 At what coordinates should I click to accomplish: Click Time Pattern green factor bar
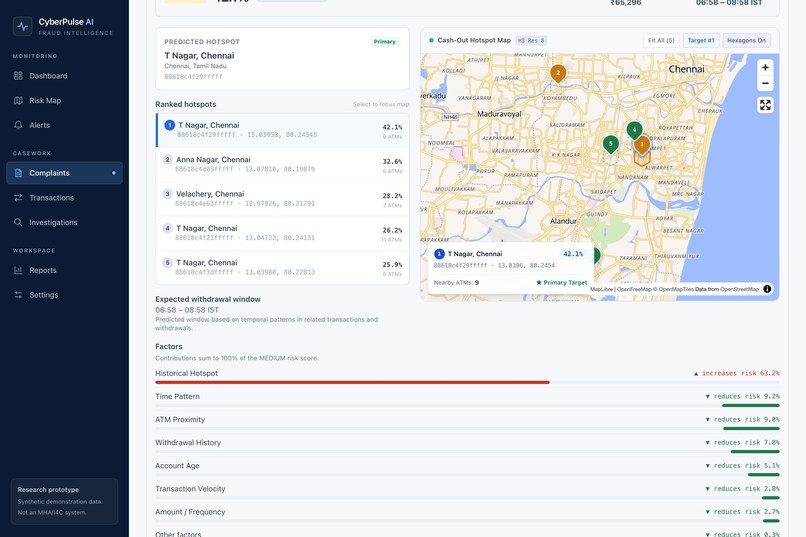click(x=750, y=405)
